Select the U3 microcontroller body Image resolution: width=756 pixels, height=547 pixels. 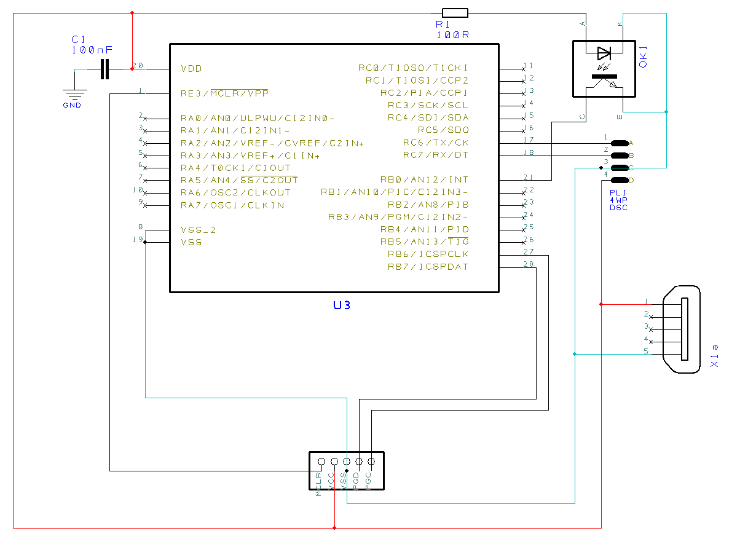coord(335,166)
